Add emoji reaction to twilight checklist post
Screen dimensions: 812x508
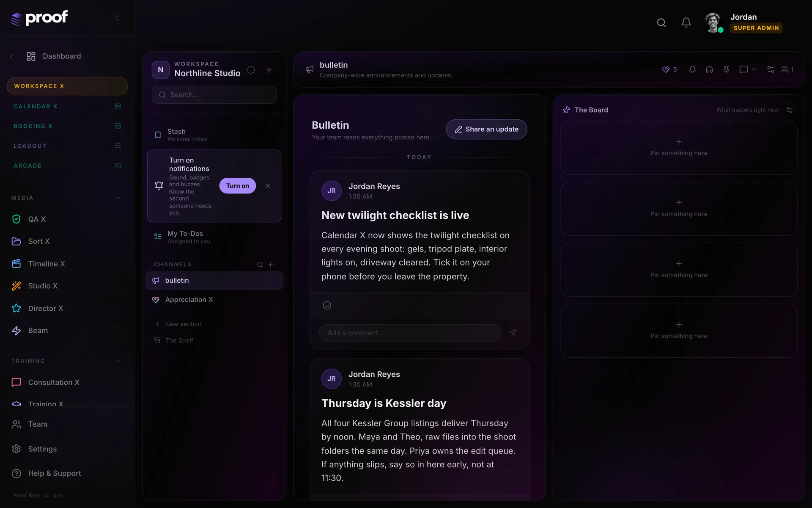[x=327, y=305]
